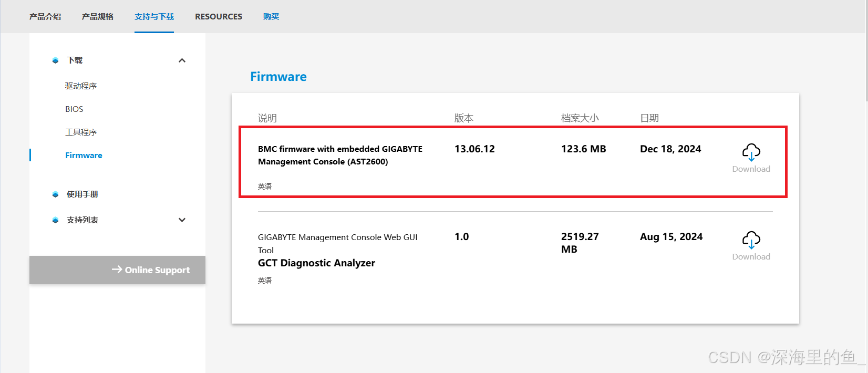Open the 购买 tab
Viewport: 868px width, 373px height.
(271, 17)
